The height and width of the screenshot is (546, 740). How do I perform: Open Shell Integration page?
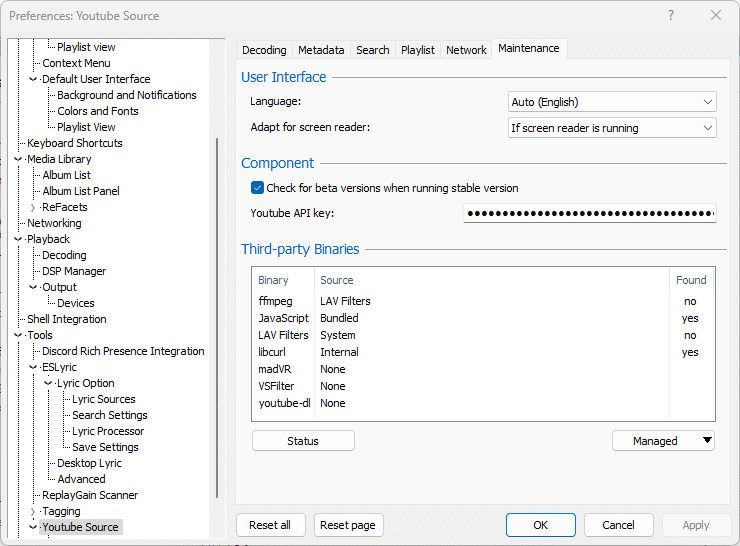tap(67, 319)
